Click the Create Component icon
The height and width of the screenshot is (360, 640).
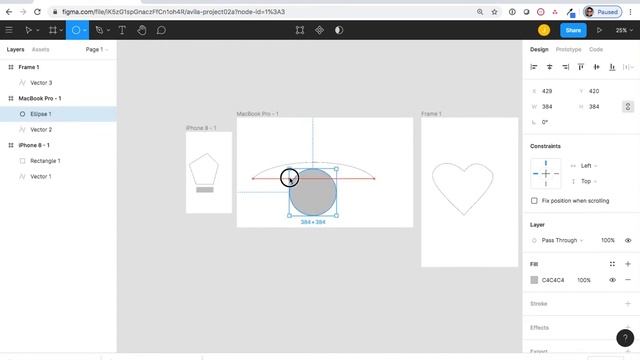coord(319,30)
